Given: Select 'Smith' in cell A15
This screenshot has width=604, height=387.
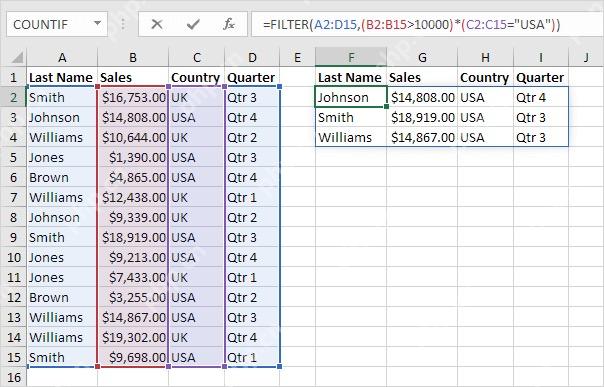Looking at the screenshot, I should tap(62, 357).
